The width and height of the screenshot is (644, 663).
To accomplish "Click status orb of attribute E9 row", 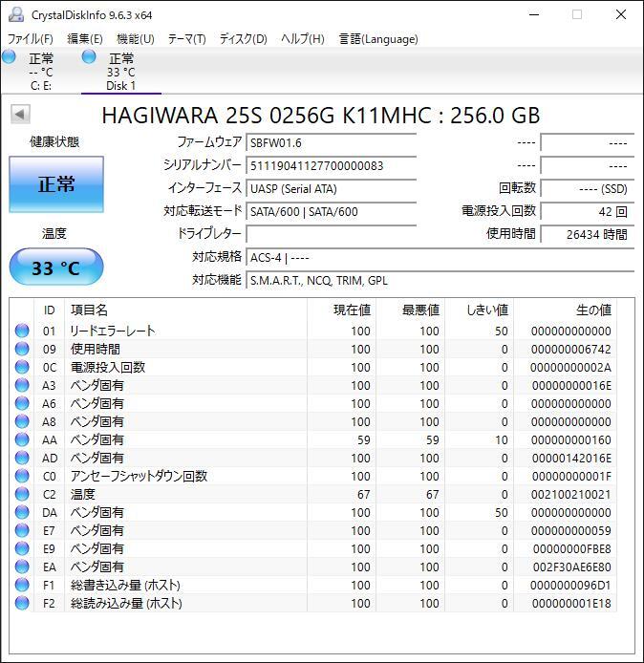I will [x=22, y=548].
